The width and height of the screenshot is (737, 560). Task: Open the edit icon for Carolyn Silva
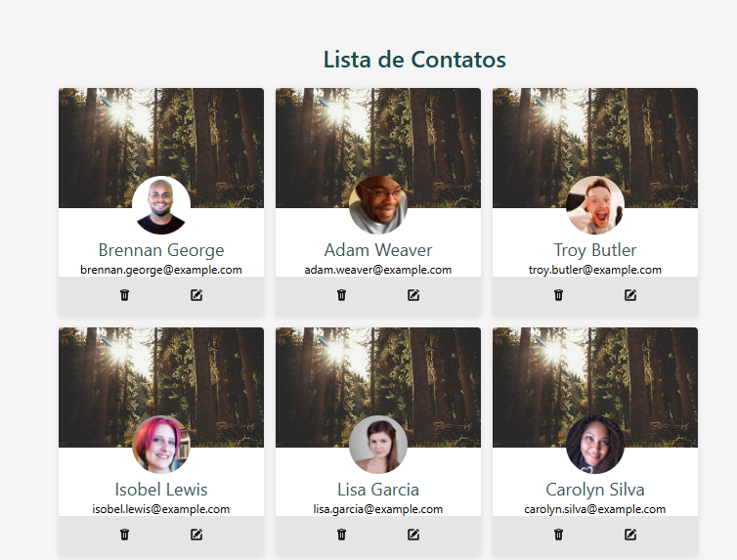pos(630,535)
